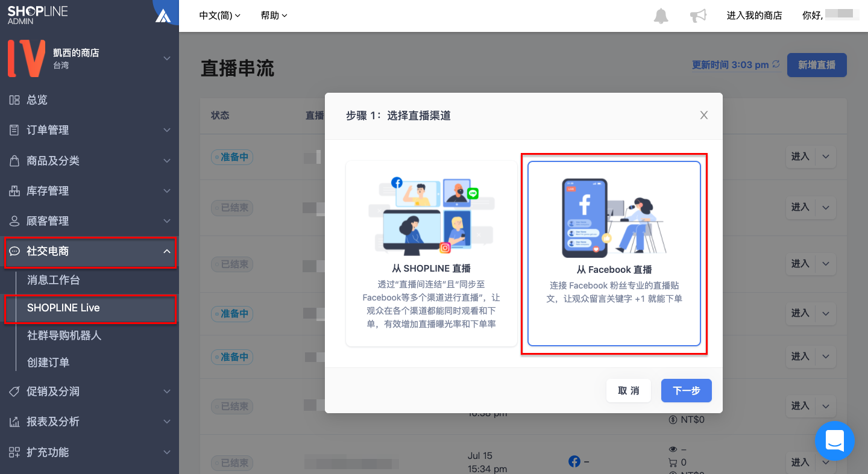Click the 总览 overview icon
Screen dimensions: 868x474
pos(14,100)
